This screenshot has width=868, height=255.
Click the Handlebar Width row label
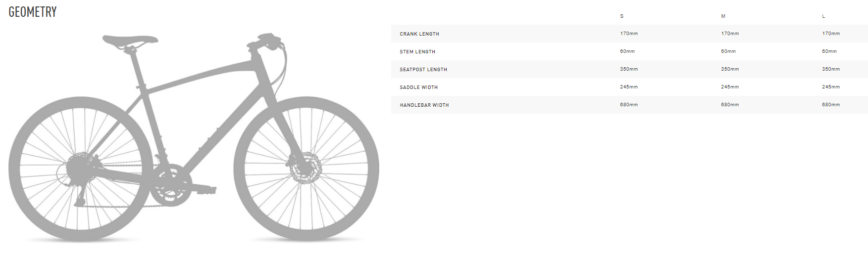[x=424, y=105]
